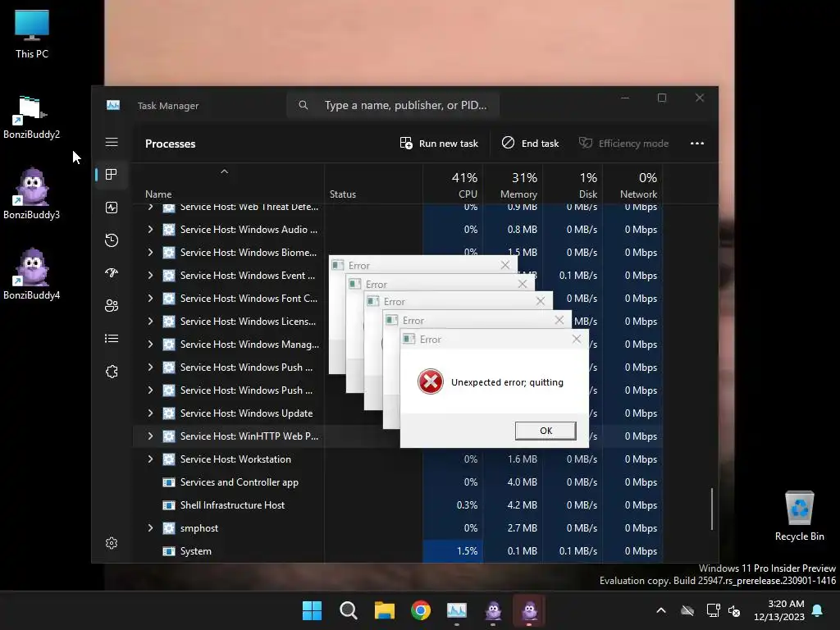Screen dimensions: 840x630
Task: Click the Efficiency mode button
Action: pos(623,144)
